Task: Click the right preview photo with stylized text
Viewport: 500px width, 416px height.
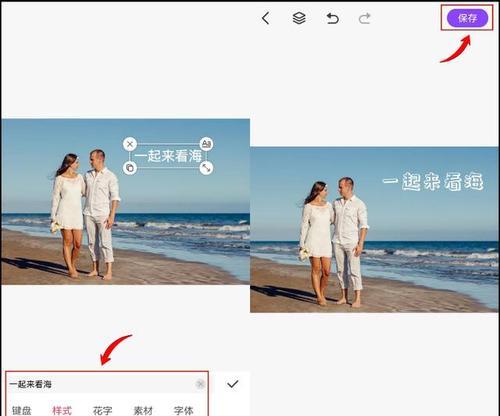Action: pos(374,230)
